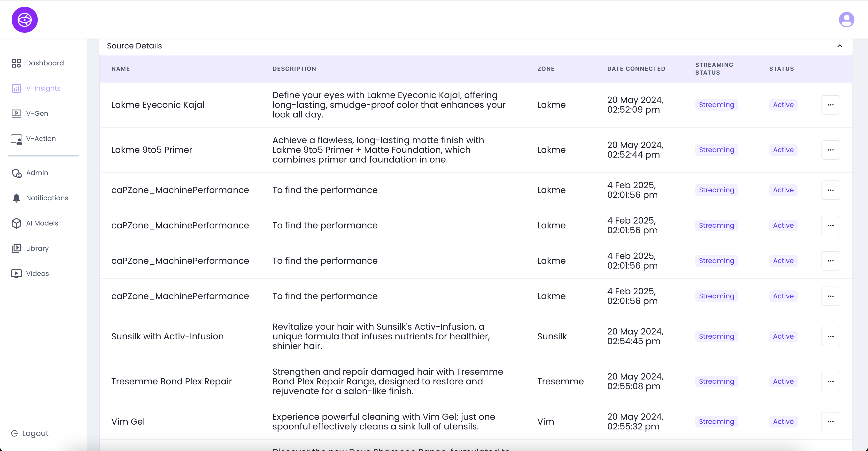This screenshot has width=868, height=451.
Task: Click Active badge for Vim Gel
Action: point(783,421)
